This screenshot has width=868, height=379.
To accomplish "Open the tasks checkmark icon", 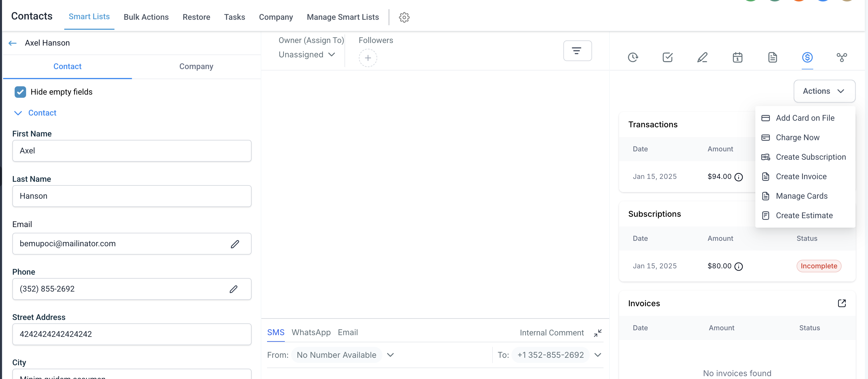I will (x=667, y=57).
